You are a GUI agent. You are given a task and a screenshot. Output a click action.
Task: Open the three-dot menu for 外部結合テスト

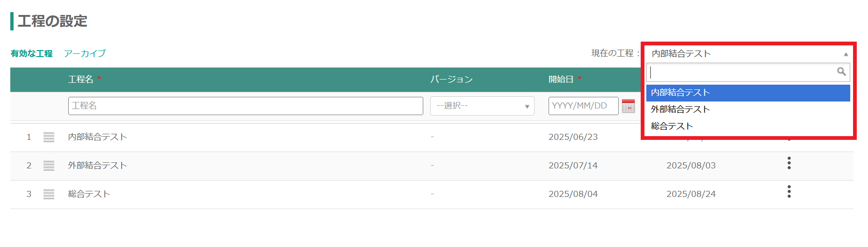(x=789, y=163)
